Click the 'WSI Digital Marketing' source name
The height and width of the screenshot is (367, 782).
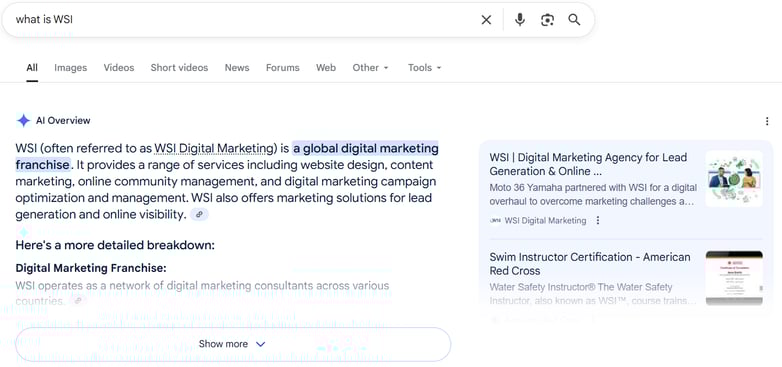[x=546, y=220]
